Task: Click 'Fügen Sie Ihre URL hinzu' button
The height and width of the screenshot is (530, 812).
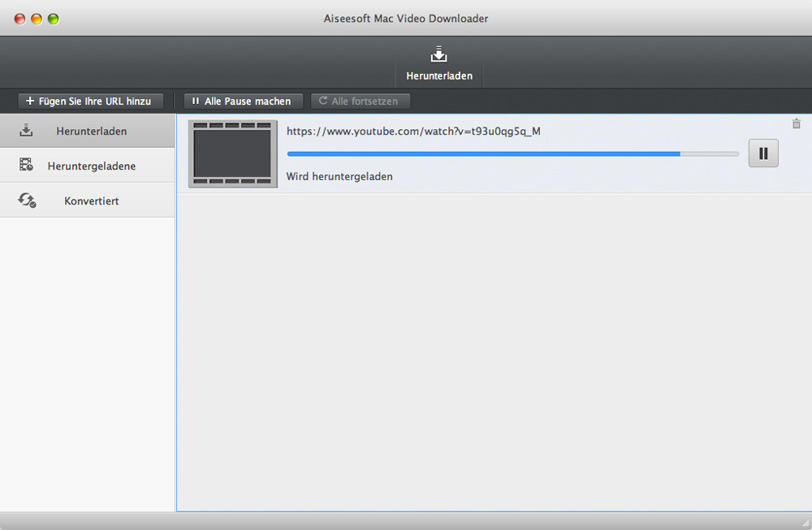Action: [91, 101]
